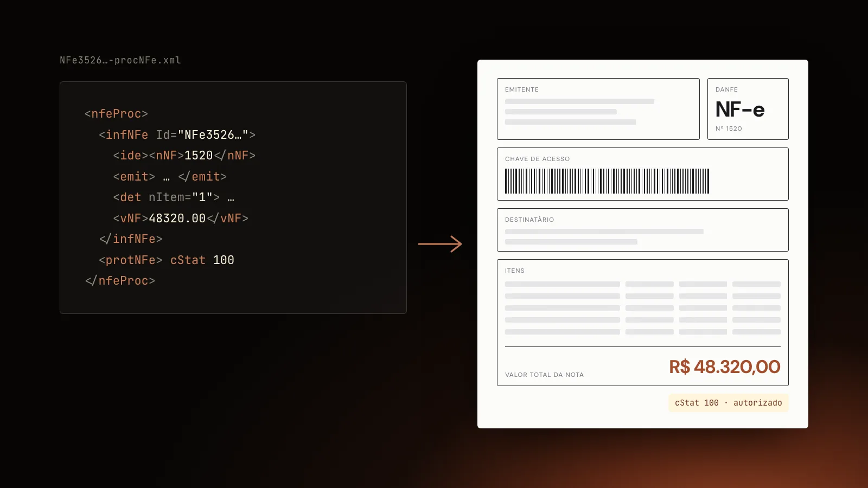Click the NFe3526…-procNFe.xml file name
The width and height of the screenshot is (868, 488).
[120, 60]
